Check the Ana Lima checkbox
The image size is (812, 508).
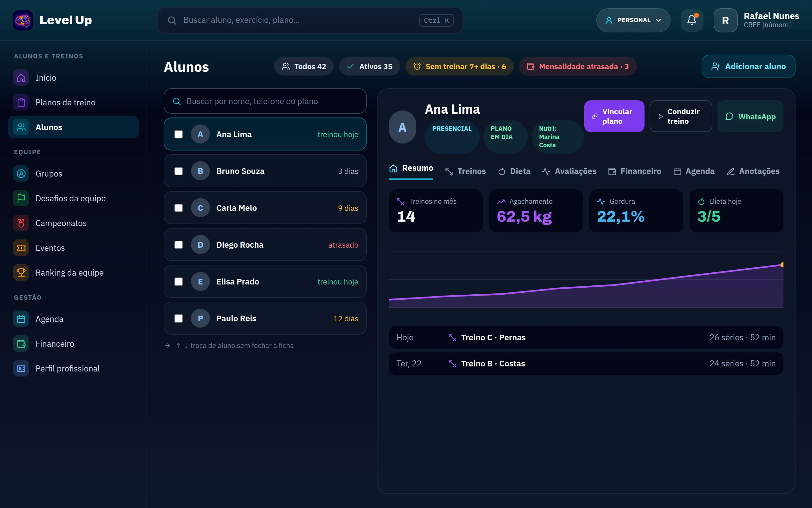tap(179, 134)
